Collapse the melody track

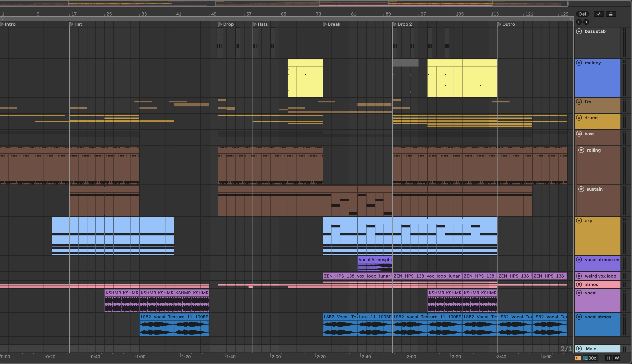[579, 63]
